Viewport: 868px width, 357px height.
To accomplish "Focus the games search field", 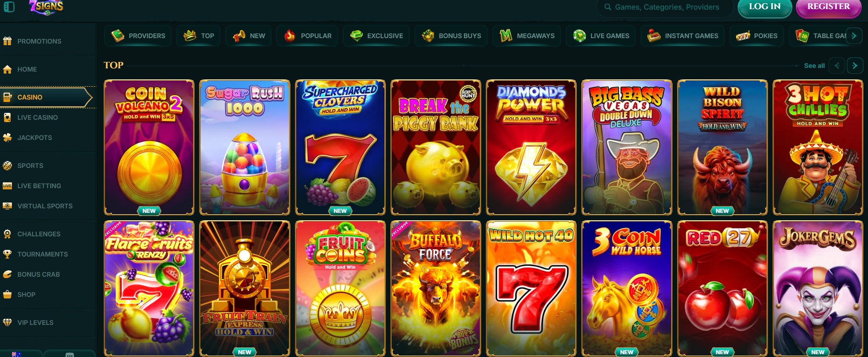I will (664, 7).
